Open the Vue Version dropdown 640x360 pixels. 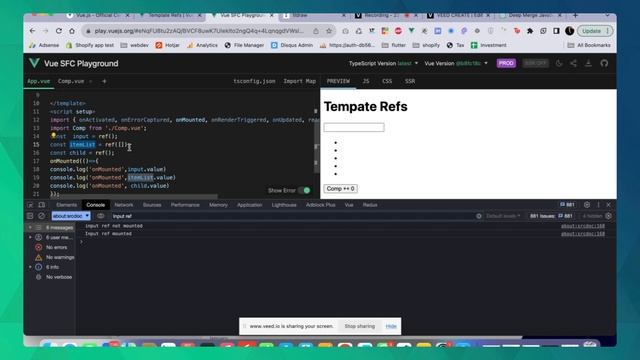click(456, 63)
